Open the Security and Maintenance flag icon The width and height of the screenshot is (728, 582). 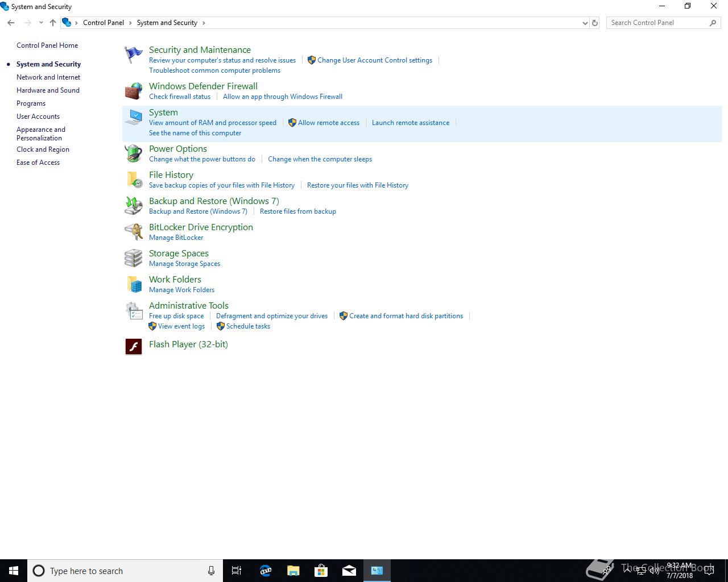[134, 55]
